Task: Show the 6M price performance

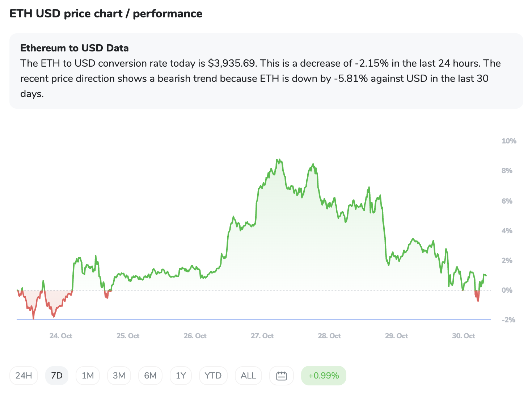Action: 150,376
